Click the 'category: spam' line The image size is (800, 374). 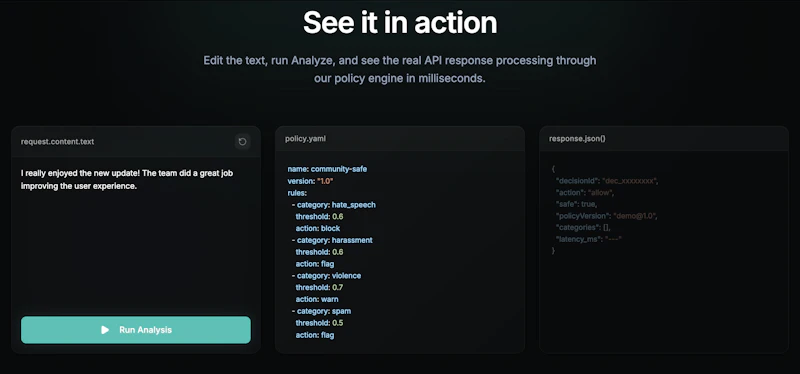[x=321, y=311]
